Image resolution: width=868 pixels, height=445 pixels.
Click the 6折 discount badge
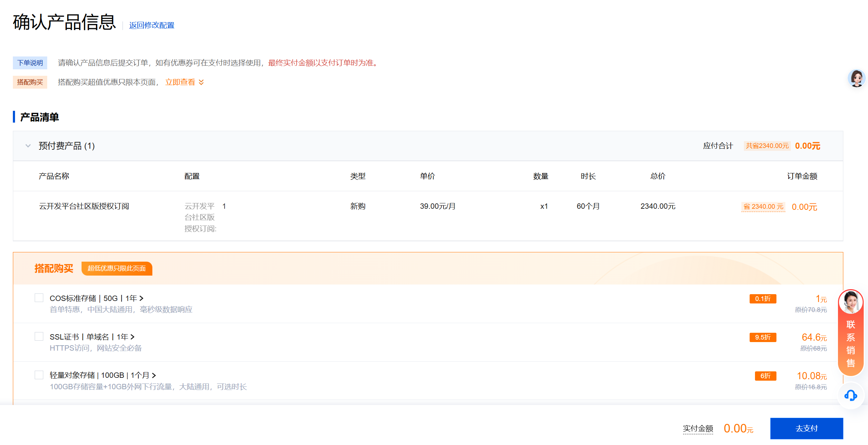coord(765,376)
